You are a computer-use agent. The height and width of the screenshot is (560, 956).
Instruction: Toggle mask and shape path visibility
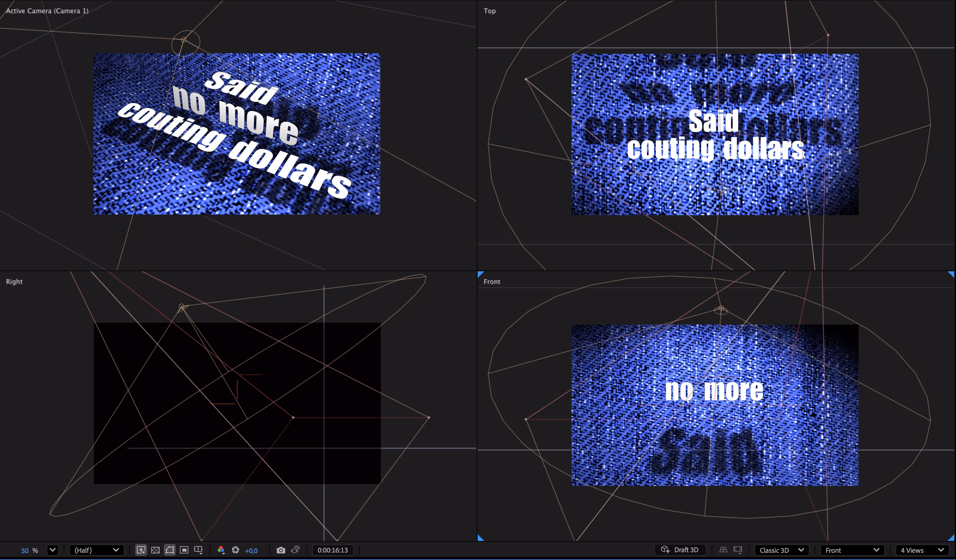click(x=169, y=550)
